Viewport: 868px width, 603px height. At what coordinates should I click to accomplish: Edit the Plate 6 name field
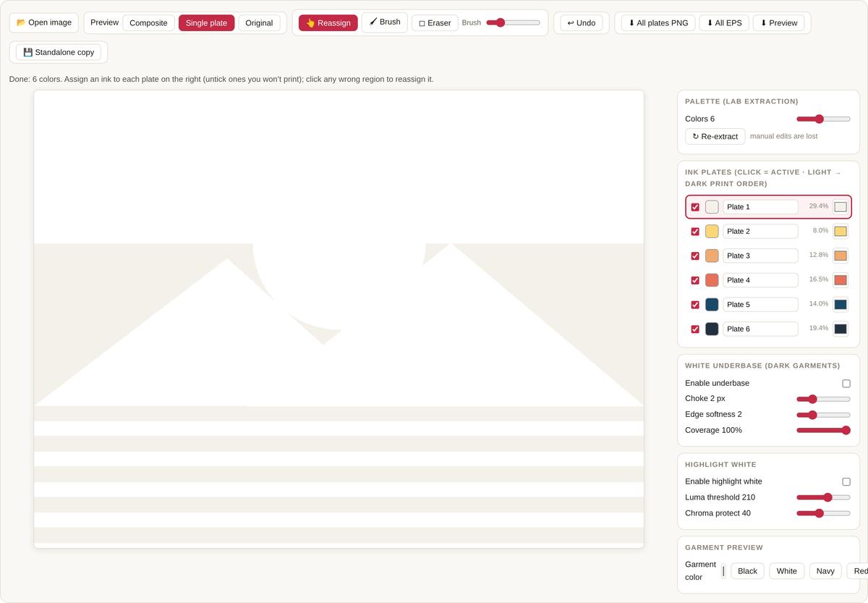point(760,329)
